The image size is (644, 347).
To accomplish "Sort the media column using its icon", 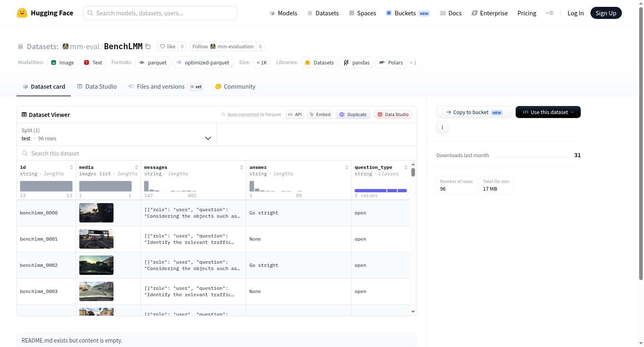I will [x=136, y=167].
